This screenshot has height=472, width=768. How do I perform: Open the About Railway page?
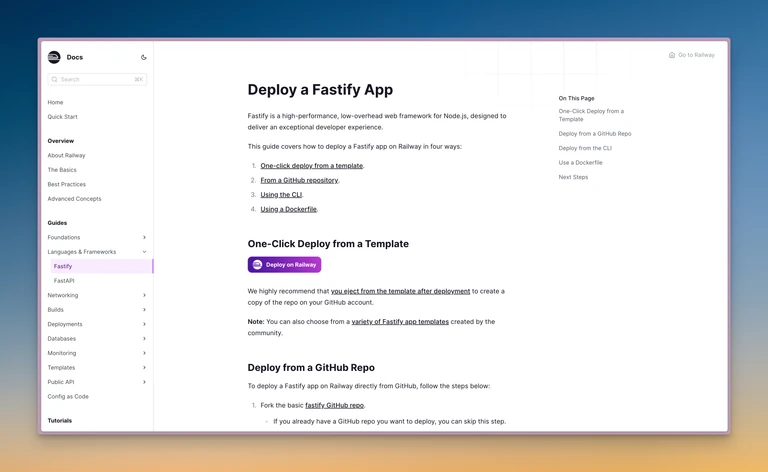click(x=66, y=155)
